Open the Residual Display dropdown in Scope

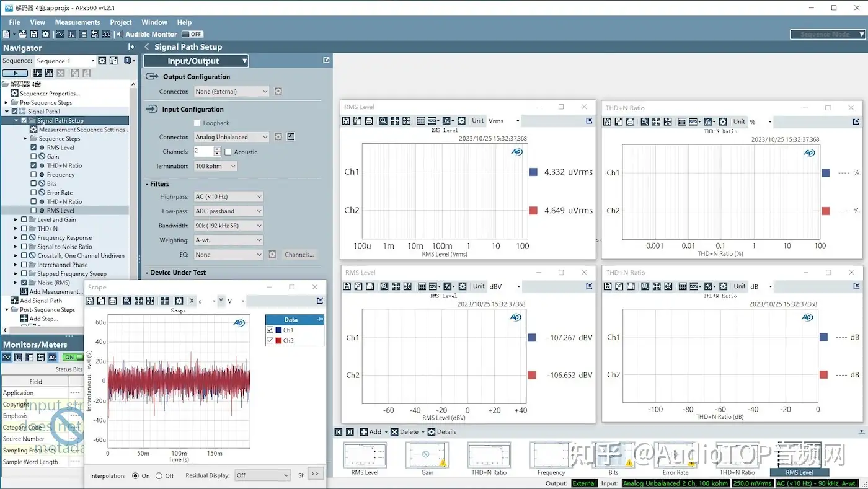click(262, 475)
